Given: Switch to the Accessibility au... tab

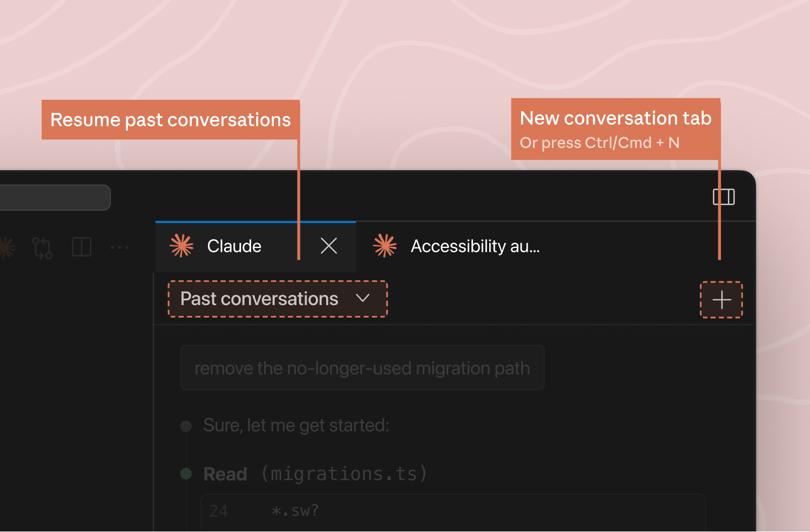Looking at the screenshot, I should pyautogui.click(x=475, y=246).
